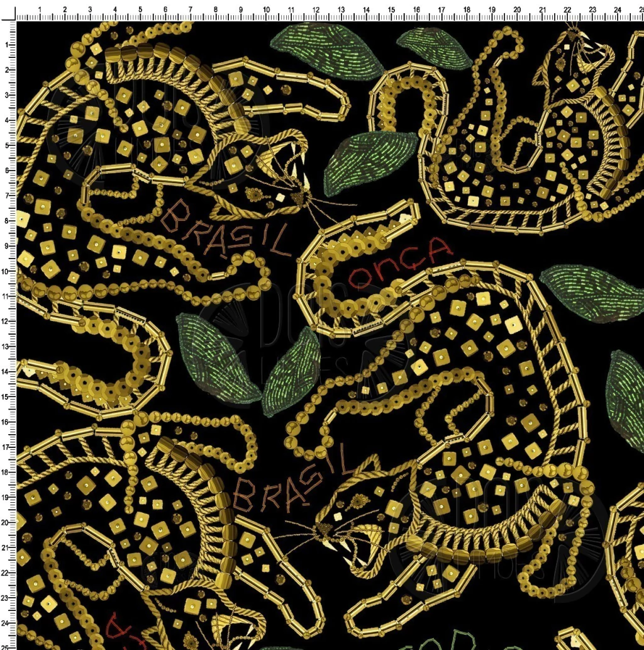644x650 pixels.
Task: Click number 3 on the left ruler
Action: (6, 96)
